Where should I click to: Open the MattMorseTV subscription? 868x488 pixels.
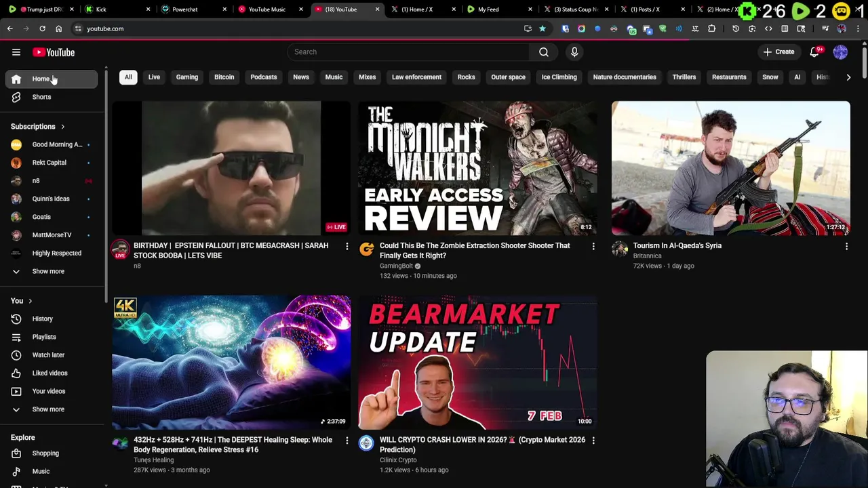tap(52, 235)
